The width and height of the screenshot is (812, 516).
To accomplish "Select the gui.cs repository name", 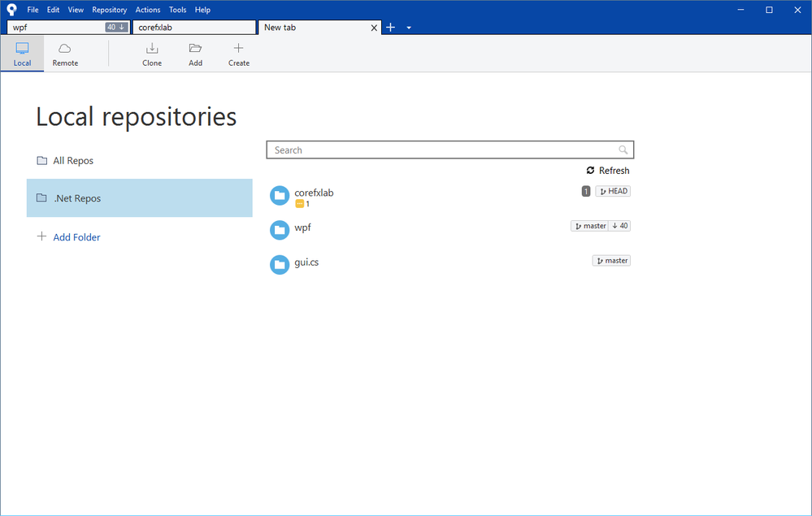I will pyautogui.click(x=306, y=262).
